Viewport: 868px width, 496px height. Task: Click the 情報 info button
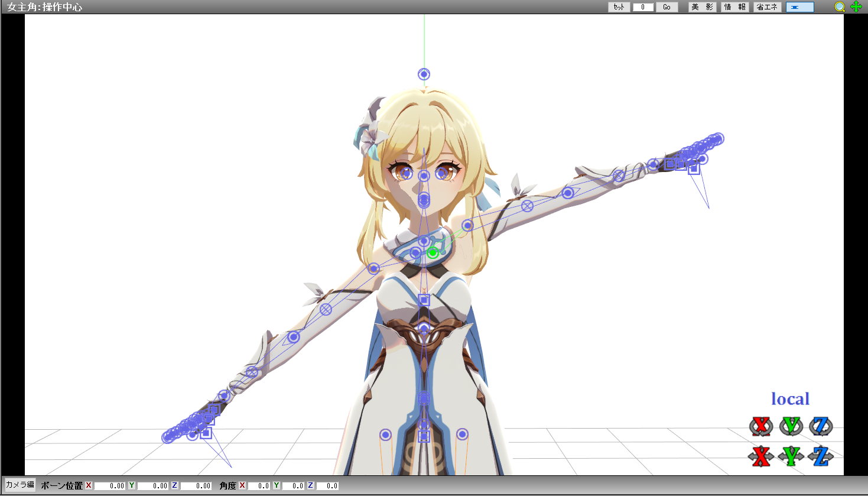[735, 7]
